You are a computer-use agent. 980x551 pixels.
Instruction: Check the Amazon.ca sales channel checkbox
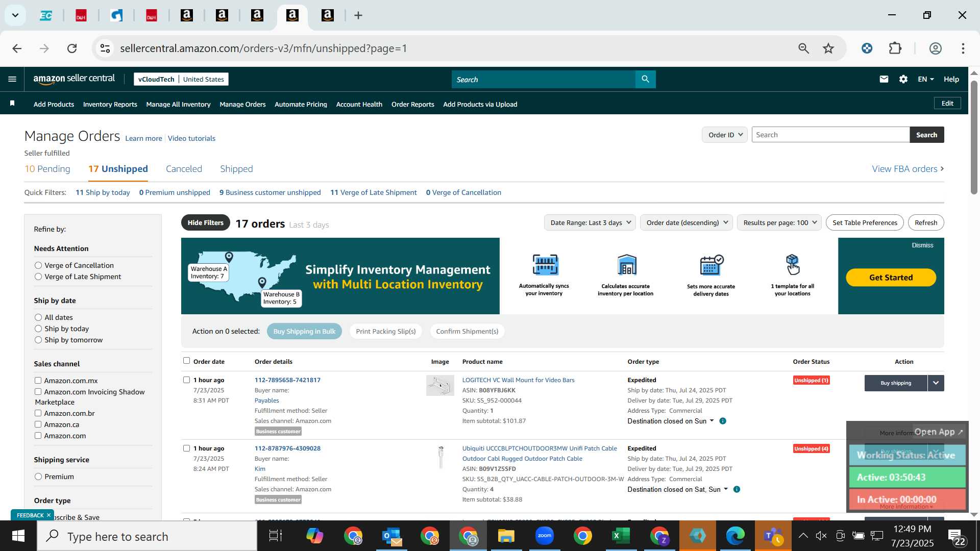coord(38,424)
